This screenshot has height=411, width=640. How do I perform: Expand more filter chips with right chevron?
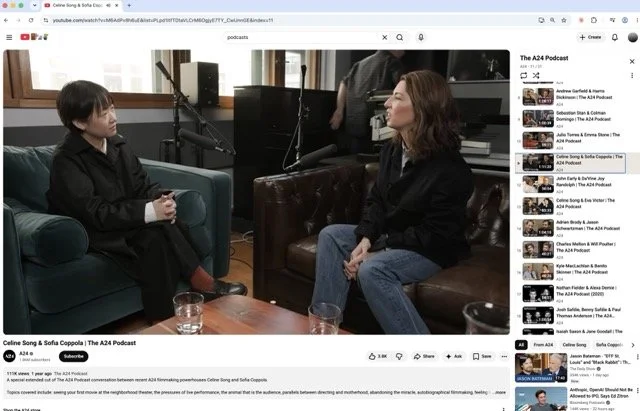click(x=633, y=345)
